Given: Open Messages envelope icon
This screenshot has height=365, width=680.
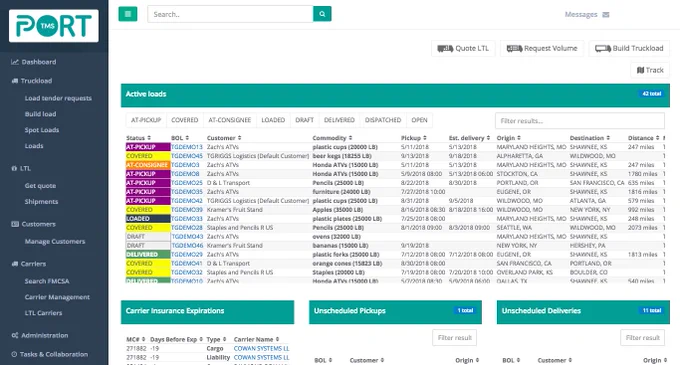Looking at the screenshot, I should coord(606,15).
